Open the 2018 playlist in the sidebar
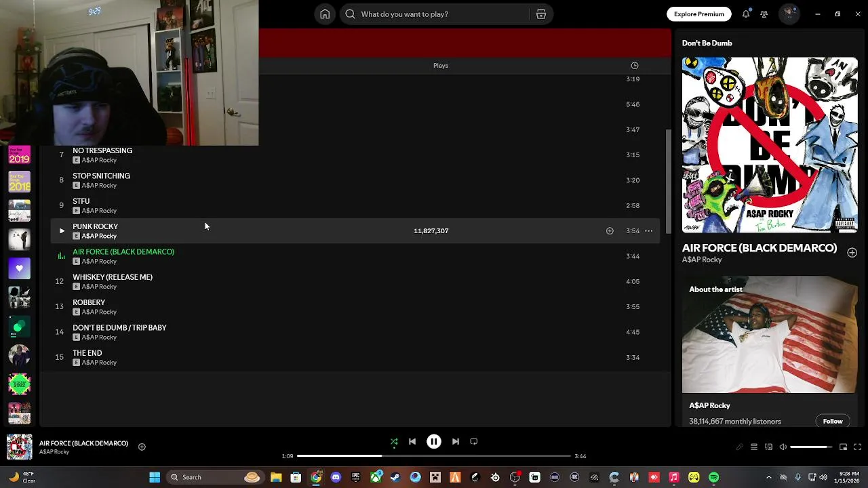 pyautogui.click(x=19, y=182)
